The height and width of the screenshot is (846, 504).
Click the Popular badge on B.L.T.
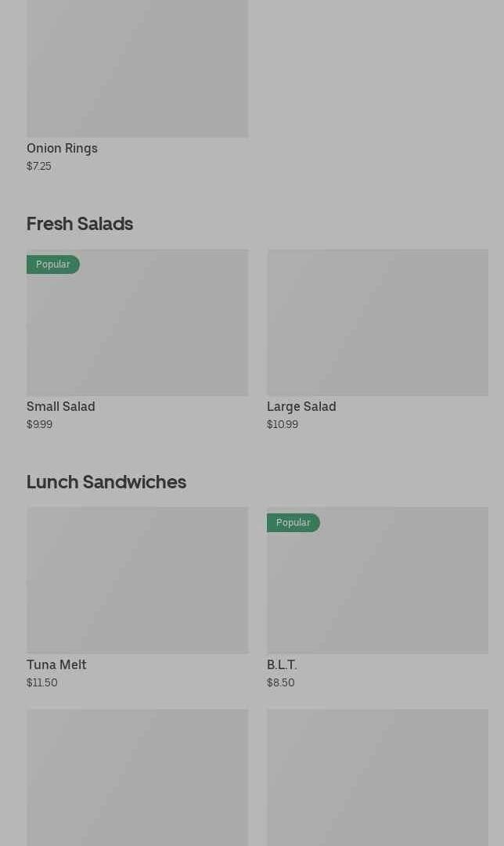pos(293,523)
